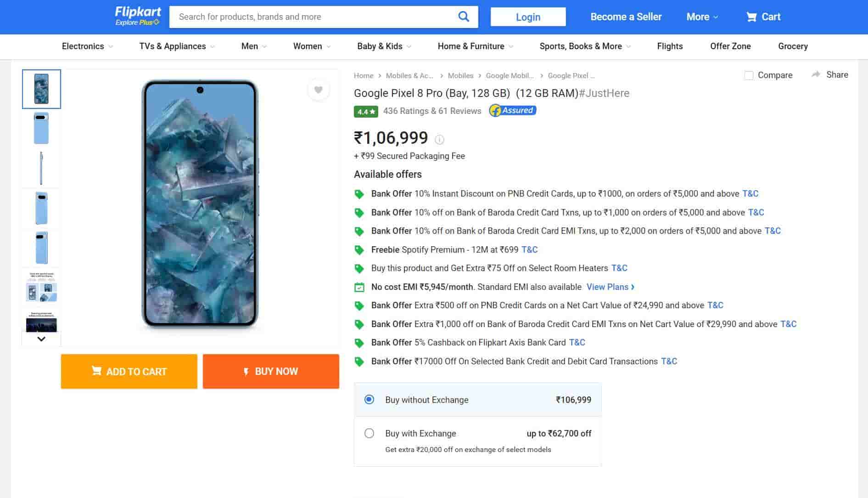Image resolution: width=868 pixels, height=498 pixels.
Task: Select Buy without Exchange option
Action: pyautogui.click(x=369, y=400)
